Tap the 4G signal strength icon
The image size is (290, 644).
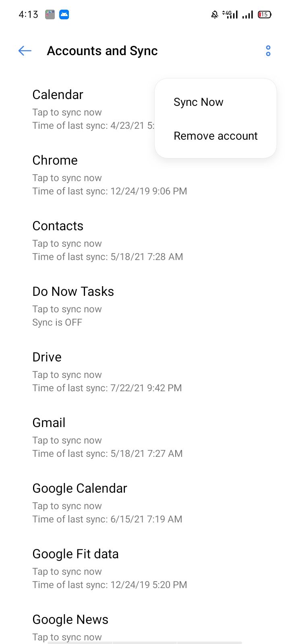230,15
